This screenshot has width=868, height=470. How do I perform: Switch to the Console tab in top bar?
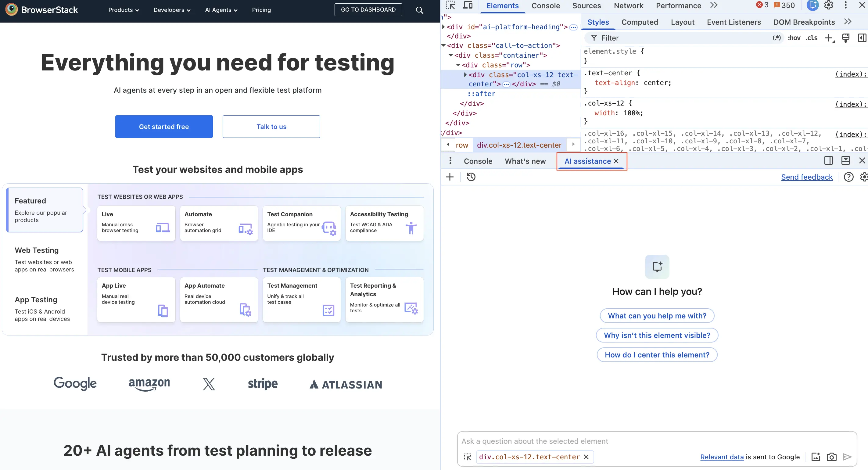coord(546,6)
